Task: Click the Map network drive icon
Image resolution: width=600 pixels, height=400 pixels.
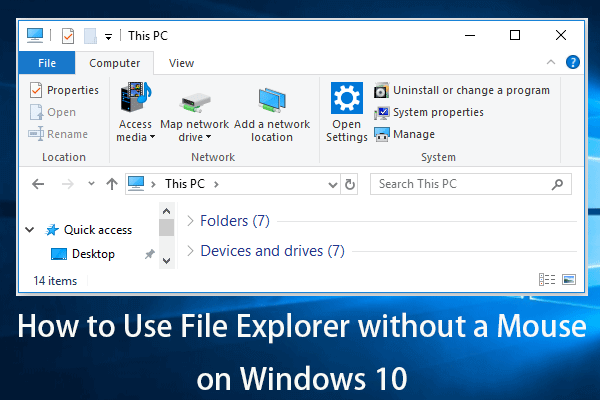Action: (194, 102)
